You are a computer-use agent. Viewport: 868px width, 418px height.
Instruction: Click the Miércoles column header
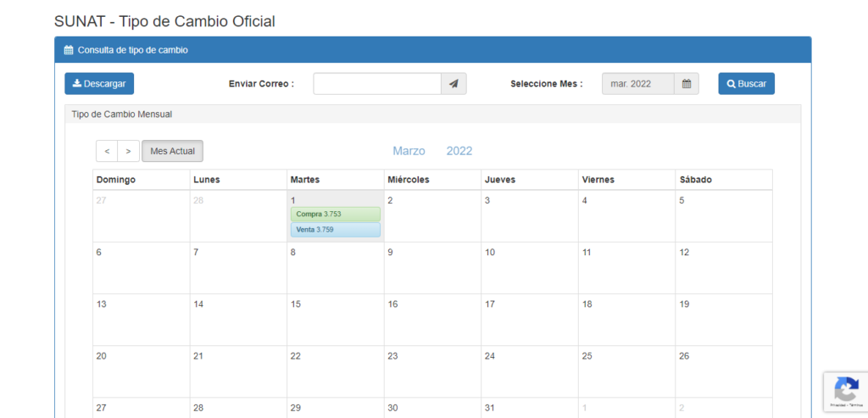click(432, 180)
